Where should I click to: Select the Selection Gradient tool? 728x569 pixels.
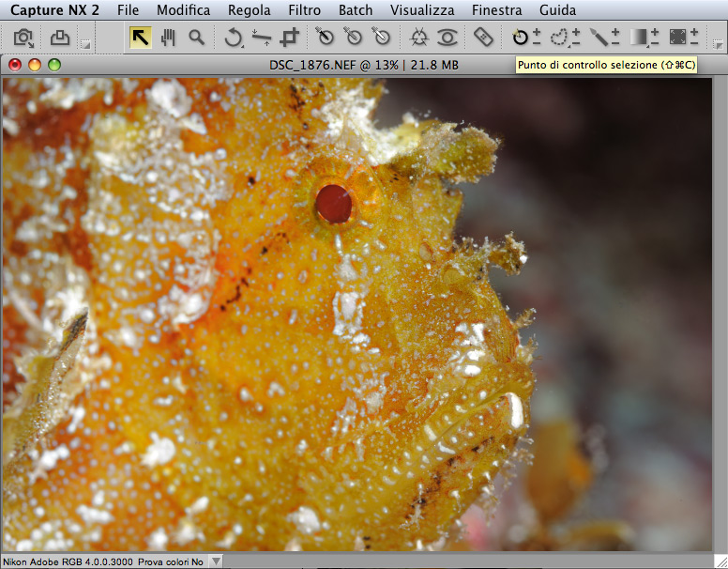(638, 38)
